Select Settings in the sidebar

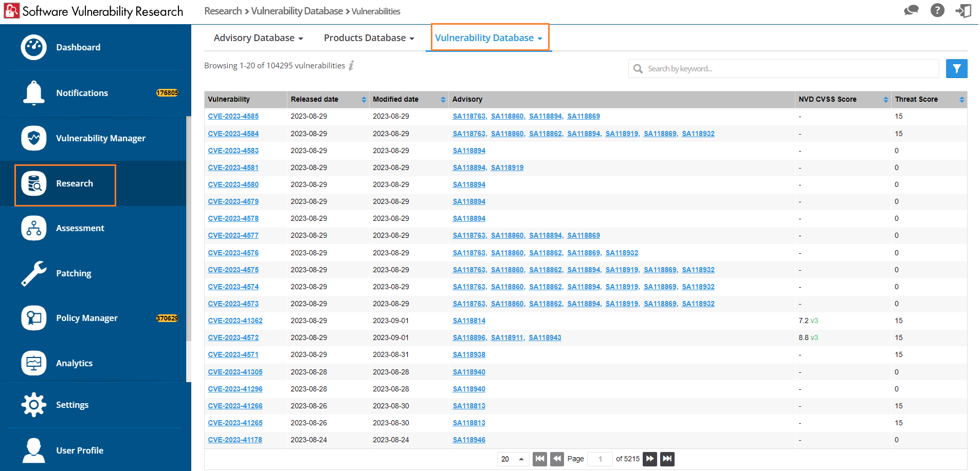72,405
